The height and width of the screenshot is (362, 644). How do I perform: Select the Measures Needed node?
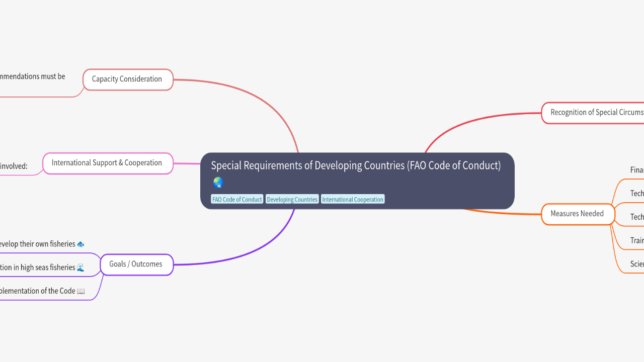click(577, 214)
